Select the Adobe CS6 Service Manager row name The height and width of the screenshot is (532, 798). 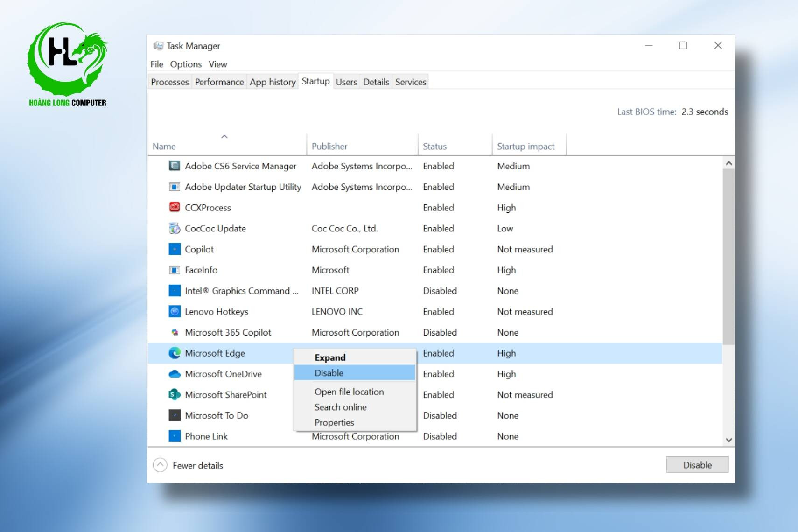coord(240,166)
